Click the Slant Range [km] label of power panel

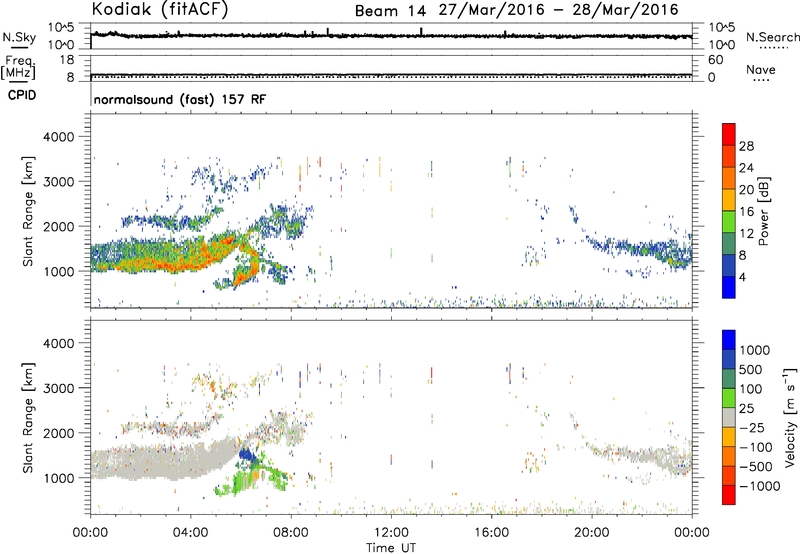pyautogui.click(x=28, y=212)
